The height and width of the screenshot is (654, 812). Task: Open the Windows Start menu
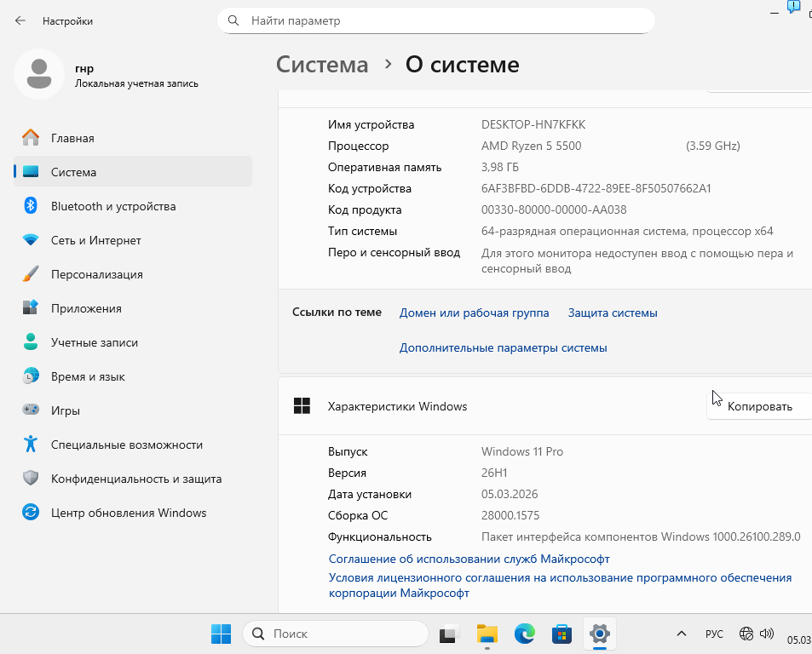221,634
